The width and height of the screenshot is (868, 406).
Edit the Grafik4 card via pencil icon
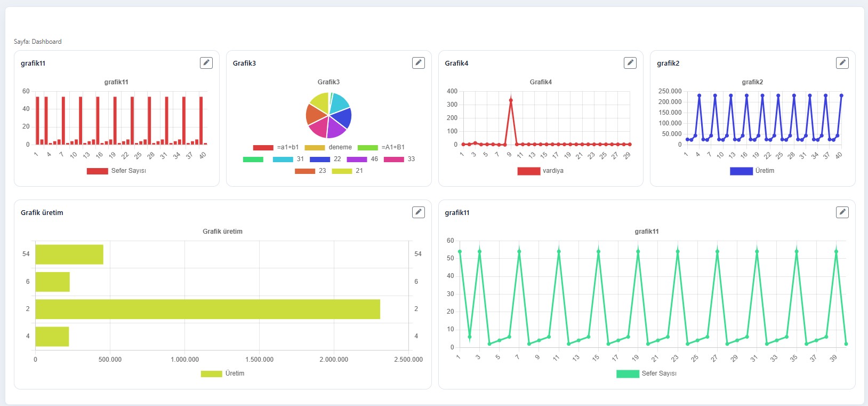630,63
